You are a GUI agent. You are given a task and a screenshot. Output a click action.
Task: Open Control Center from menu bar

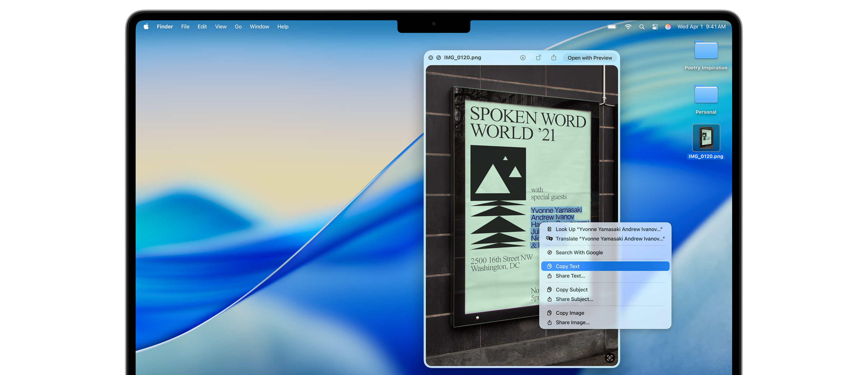point(655,27)
